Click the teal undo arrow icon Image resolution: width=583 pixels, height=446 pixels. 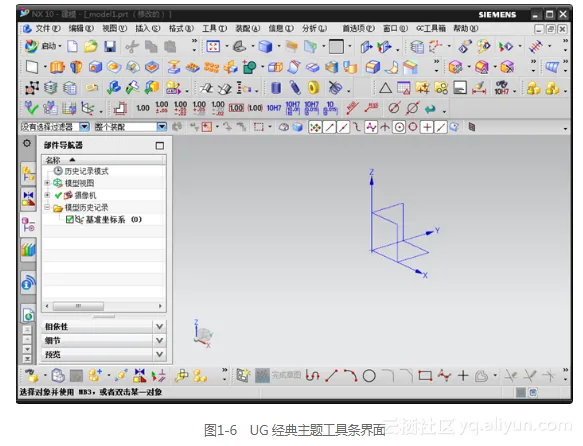coord(430,108)
